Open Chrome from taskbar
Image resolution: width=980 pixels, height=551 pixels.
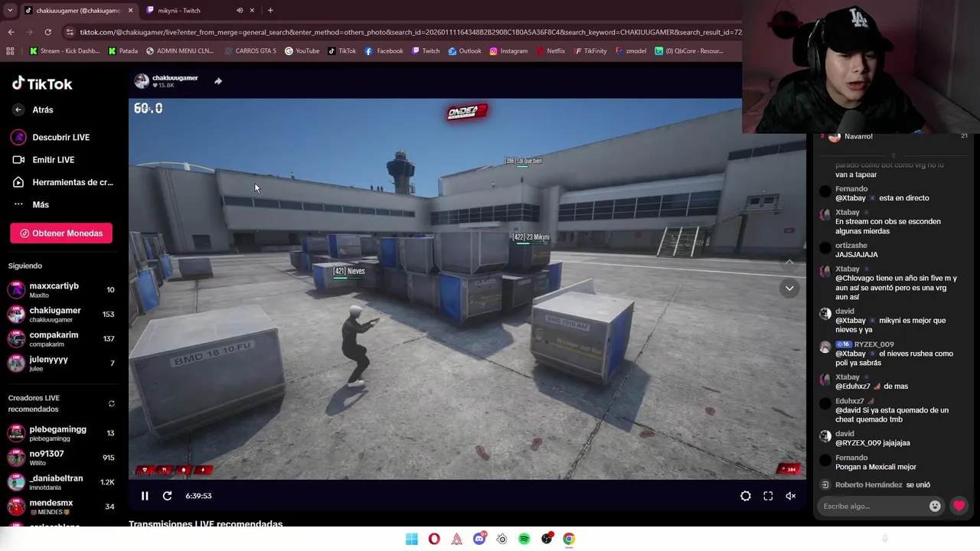[x=569, y=539]
